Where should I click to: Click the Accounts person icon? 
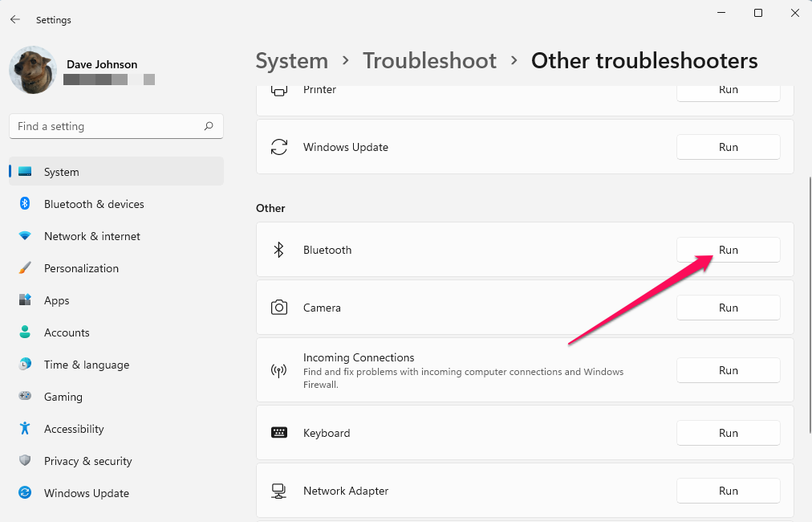tap(25, 332)
